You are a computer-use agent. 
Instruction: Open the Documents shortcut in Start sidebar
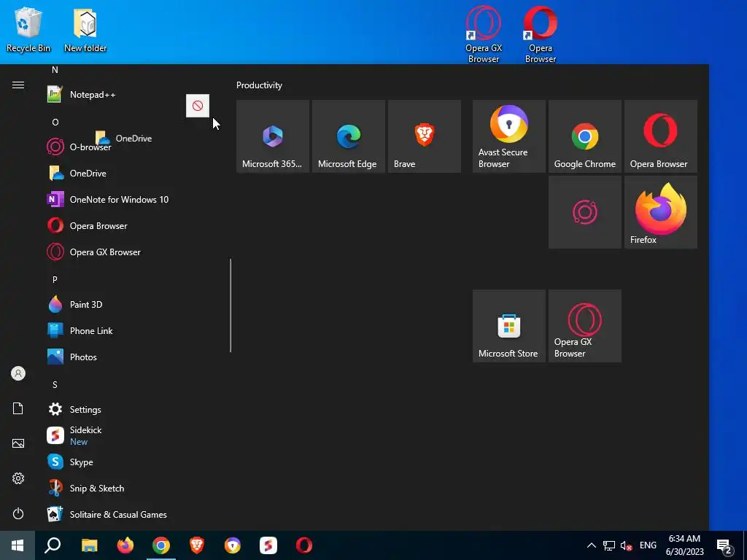(18, 408)
